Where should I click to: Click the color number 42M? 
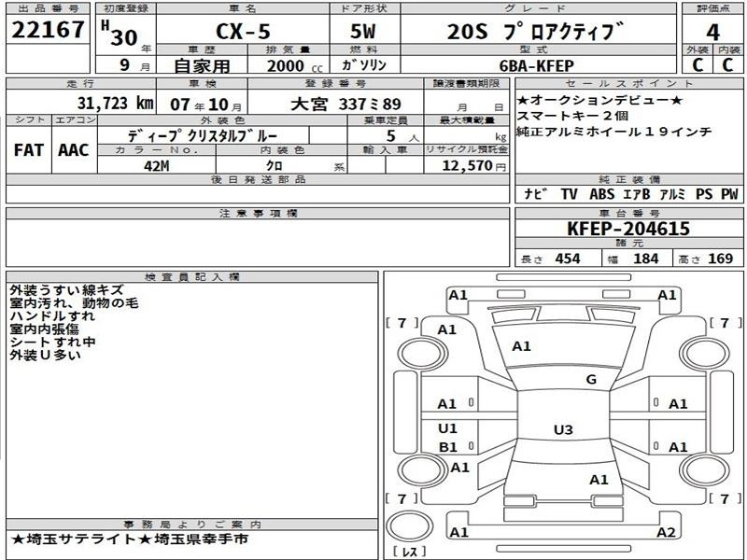pyautogui.click(x=156, y=166)
